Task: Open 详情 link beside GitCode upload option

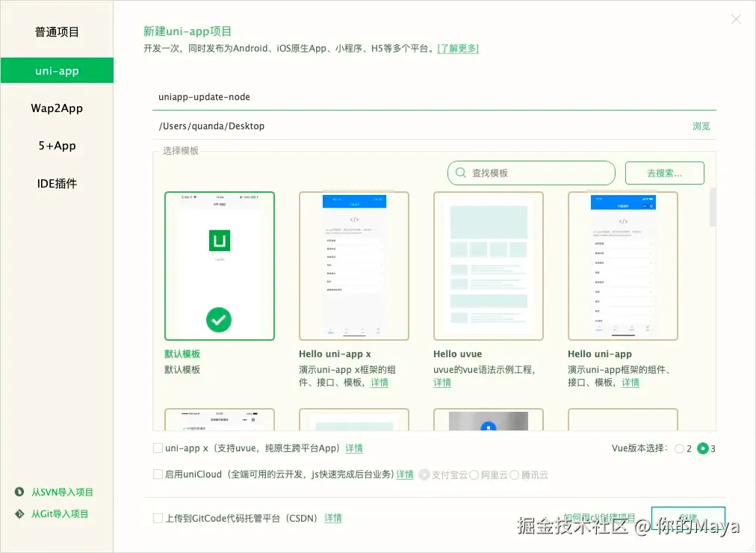Action: tap(333, 519)
